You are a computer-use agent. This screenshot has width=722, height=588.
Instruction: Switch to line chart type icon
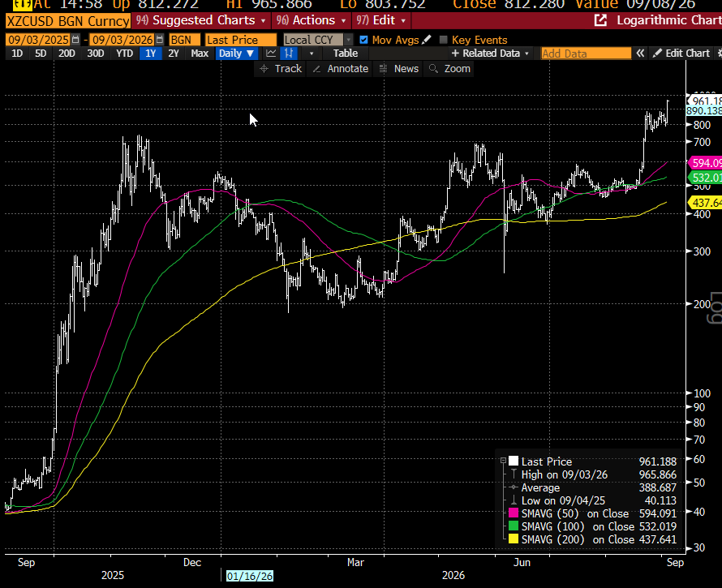(271, 54)
